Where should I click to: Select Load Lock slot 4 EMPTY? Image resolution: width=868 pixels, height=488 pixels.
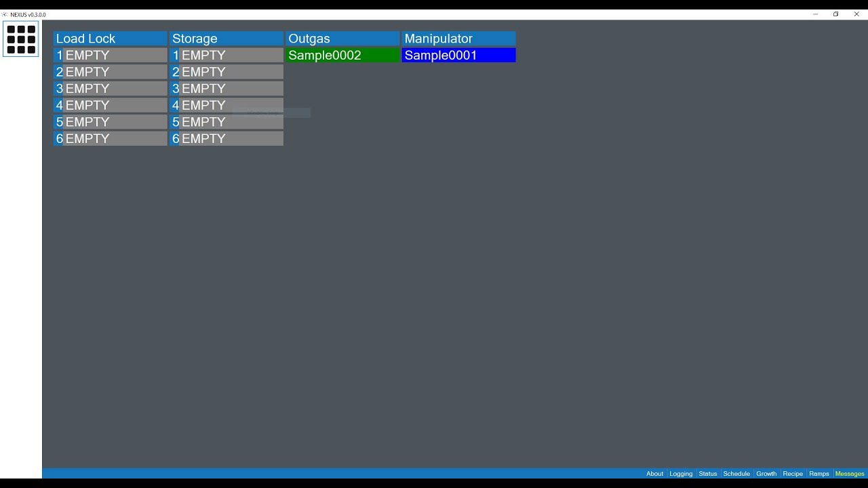point(111,105)
